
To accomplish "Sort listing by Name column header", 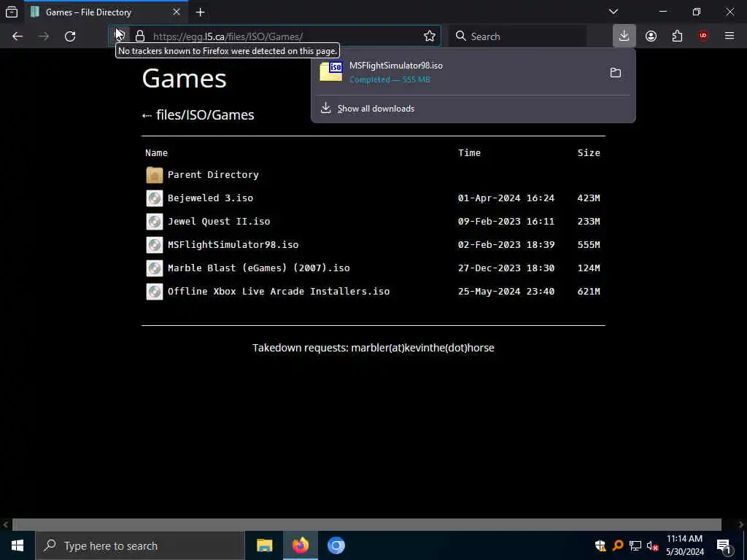I will tap(156, 153).
